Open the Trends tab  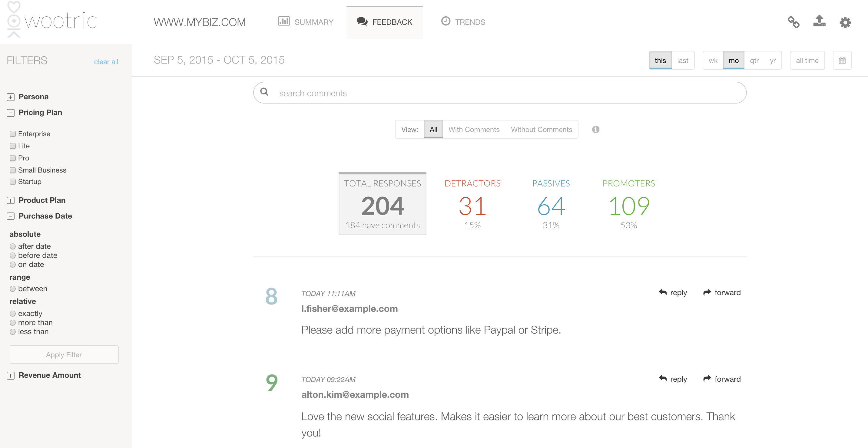click(x=463, y=22)
